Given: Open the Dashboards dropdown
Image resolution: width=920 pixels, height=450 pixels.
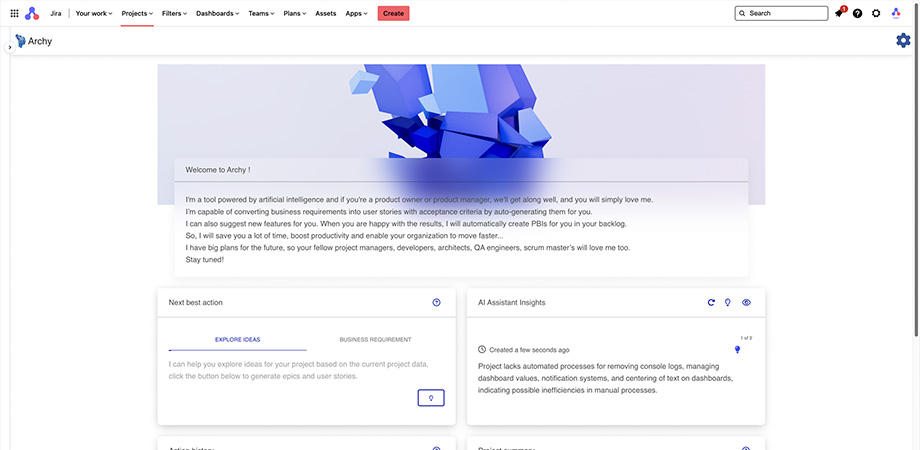Looking at the screenshot, I should [x=218, y=13].
